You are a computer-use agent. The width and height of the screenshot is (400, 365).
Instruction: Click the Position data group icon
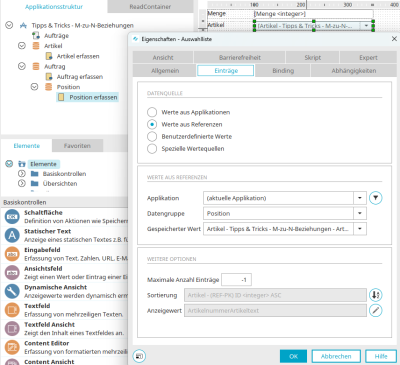click(x=48, y=87)
